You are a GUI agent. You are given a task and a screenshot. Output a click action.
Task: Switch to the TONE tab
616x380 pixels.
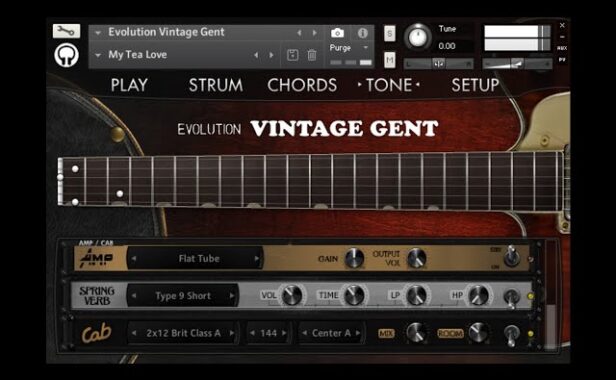pyautogui.click(x=389, y=85)
